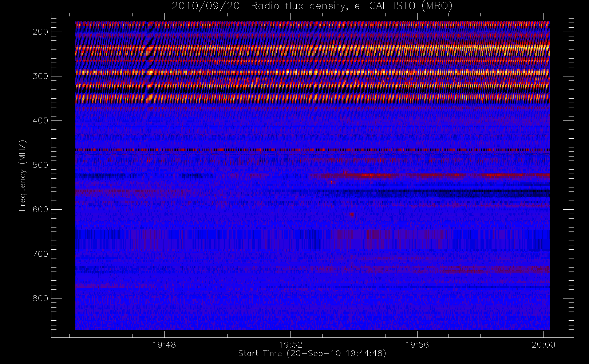589x364 pixels.
Task: Click the 300 frequency tick label
Action: [40, 76]
